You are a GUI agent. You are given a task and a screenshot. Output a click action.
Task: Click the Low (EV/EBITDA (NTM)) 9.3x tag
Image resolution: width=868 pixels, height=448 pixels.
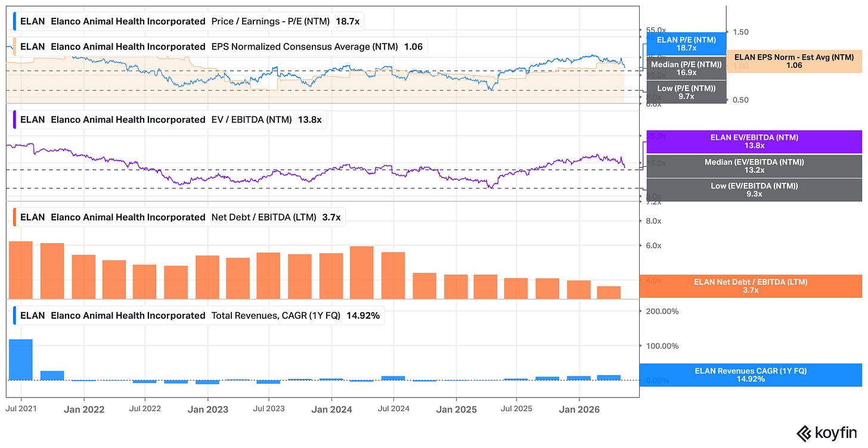click(754, 190)
